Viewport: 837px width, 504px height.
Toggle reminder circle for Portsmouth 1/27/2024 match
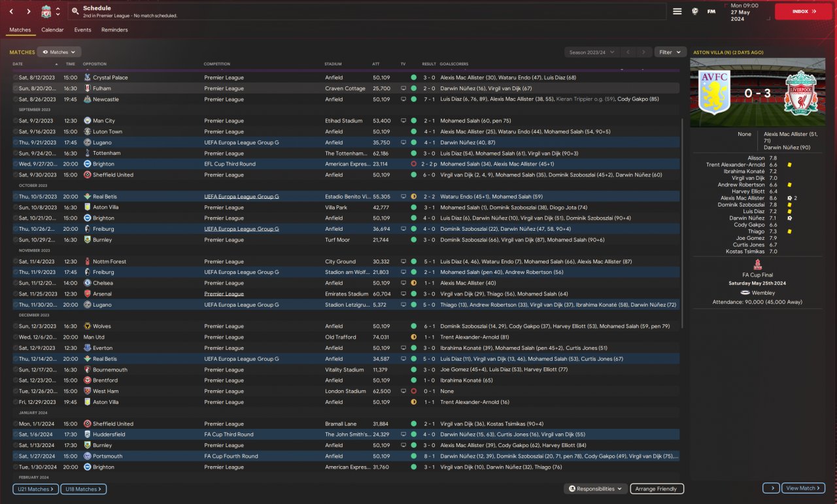[x=16, y=456]
